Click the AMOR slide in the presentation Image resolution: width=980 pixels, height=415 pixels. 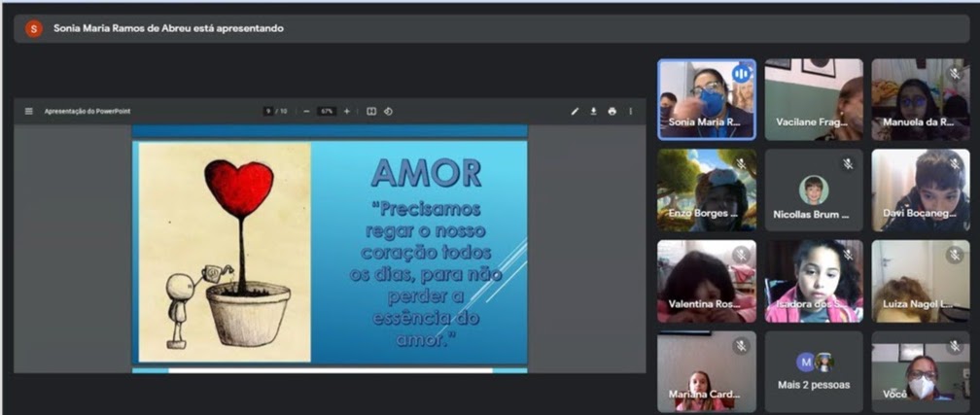click(331, 252)
